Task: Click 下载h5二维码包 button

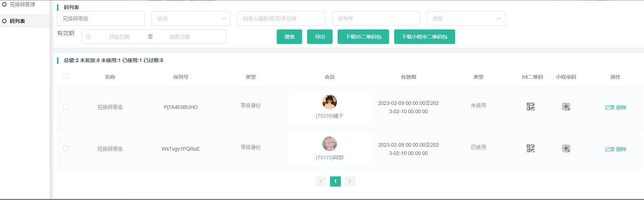Action: click(x=363, y=37)
